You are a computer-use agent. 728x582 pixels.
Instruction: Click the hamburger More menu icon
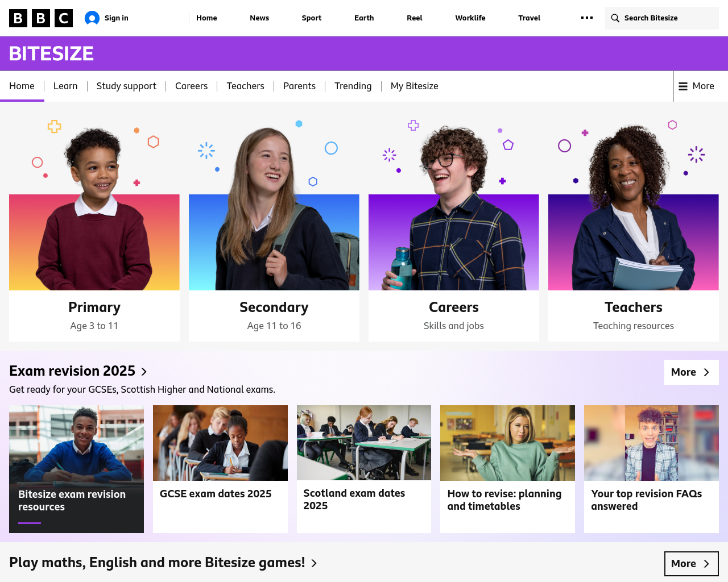[x=683, y=86]
